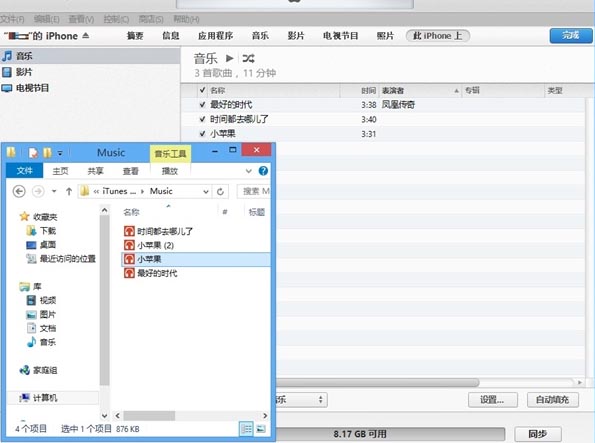Switch to 应用程序 tab in iTunes
Screen dimensions: 595x443
click(216, 36)
